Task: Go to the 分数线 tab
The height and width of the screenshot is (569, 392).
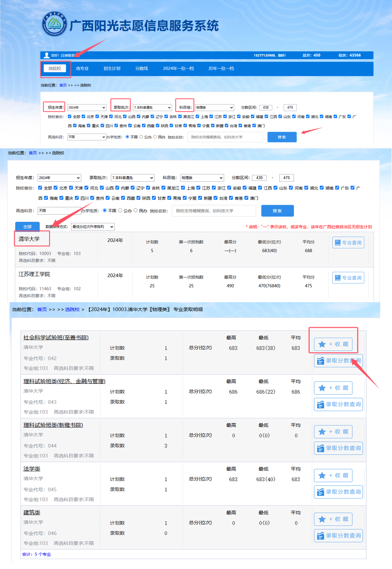Action: pos(142,68)
